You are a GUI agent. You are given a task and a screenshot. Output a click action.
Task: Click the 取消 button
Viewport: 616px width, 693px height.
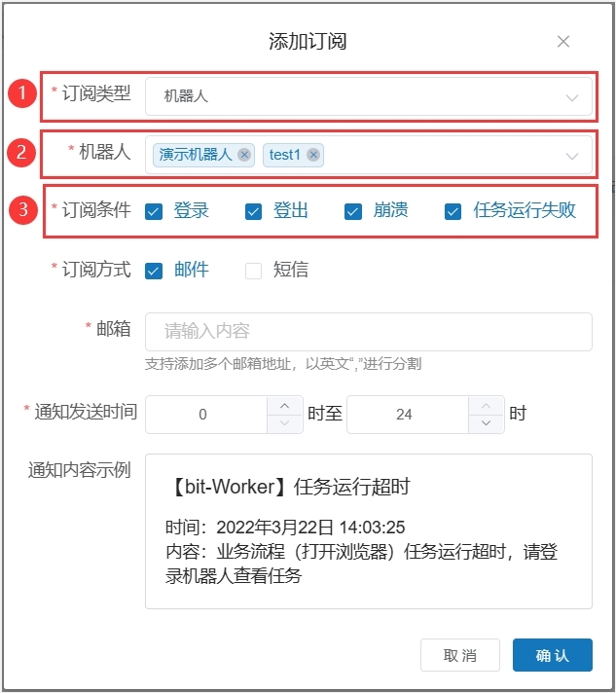click(x=460, y=655)
